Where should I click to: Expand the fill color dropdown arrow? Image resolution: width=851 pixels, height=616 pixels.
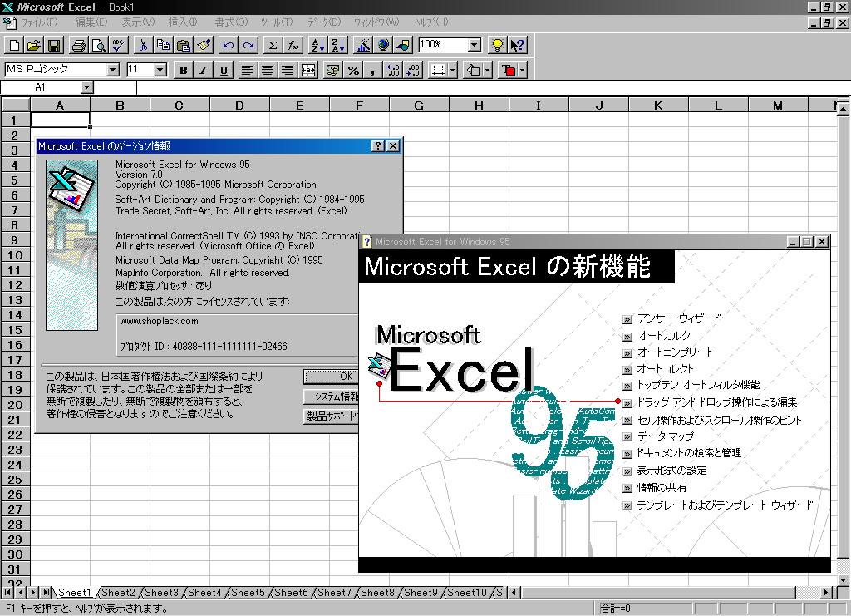click(487, 70)
